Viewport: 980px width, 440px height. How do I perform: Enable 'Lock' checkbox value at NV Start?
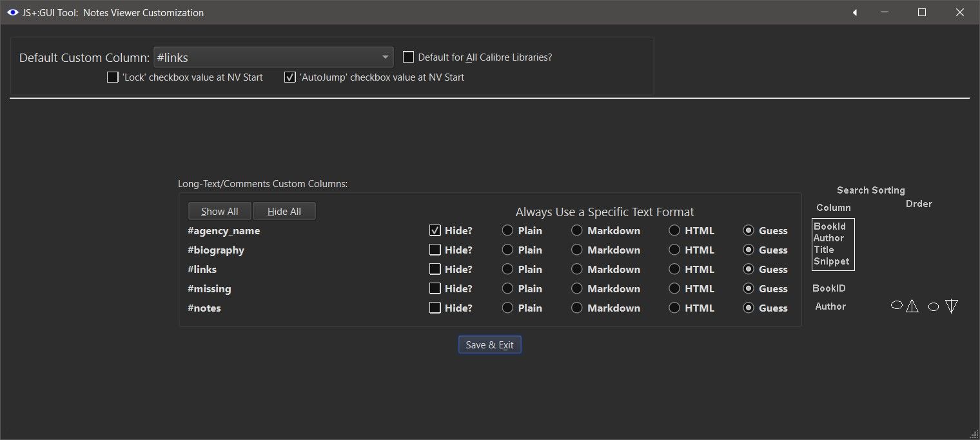(x=113, y=77)
